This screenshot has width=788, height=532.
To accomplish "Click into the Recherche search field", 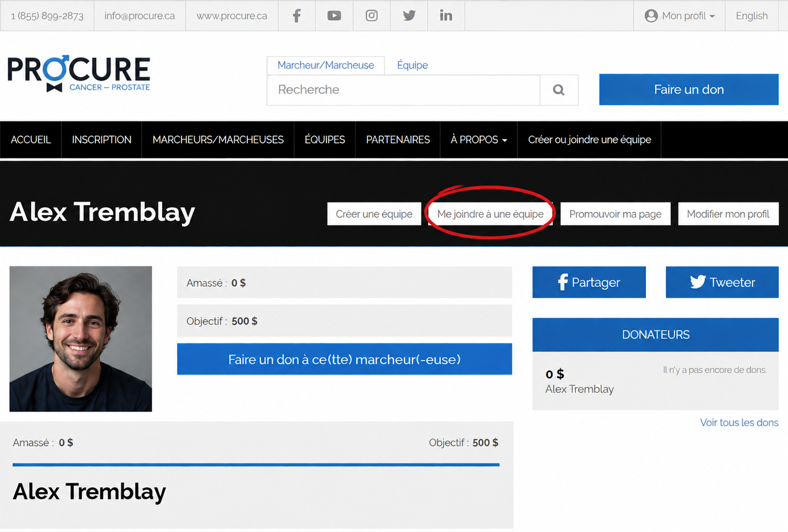I will 403,90.
